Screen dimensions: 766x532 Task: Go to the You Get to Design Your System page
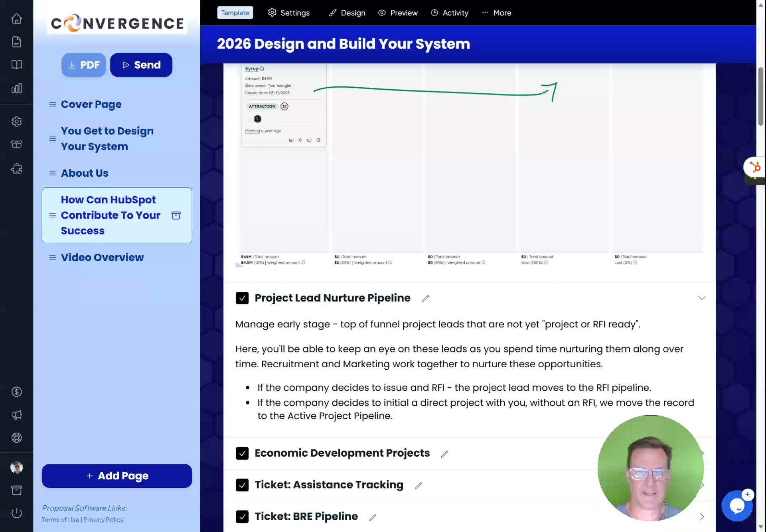pos(107,139)
